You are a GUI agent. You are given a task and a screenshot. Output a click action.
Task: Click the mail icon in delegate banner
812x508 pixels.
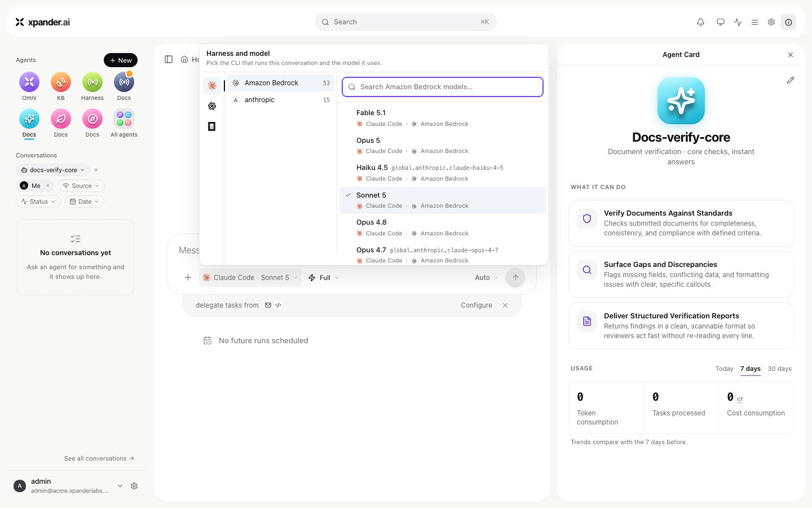point(268,305)
